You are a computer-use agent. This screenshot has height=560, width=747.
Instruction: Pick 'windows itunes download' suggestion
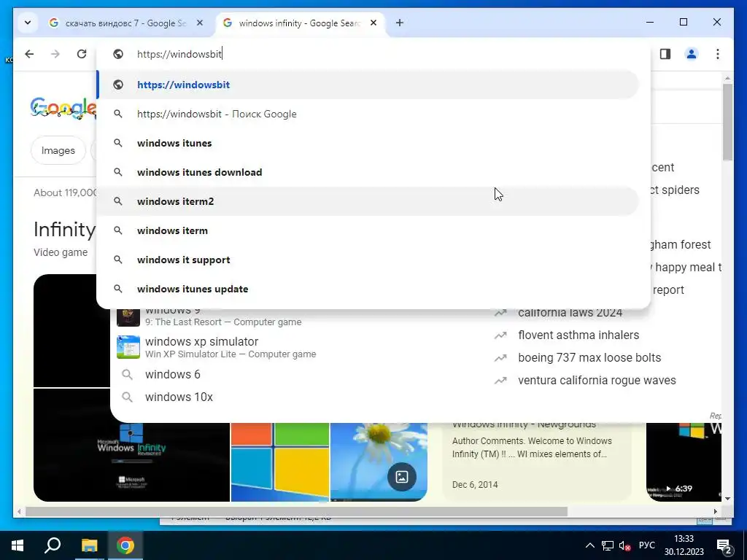tap(368, 172)
